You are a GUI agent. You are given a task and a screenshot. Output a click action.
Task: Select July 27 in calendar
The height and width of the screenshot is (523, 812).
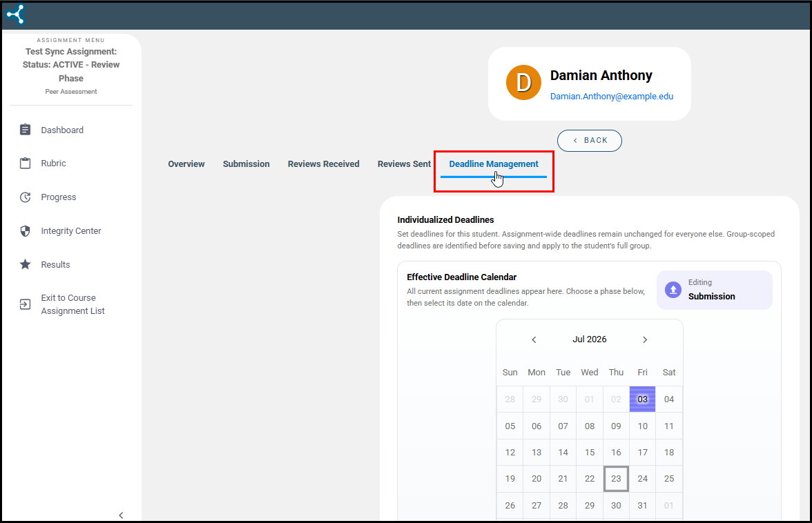pyautogui.click(x=536, y=506)
